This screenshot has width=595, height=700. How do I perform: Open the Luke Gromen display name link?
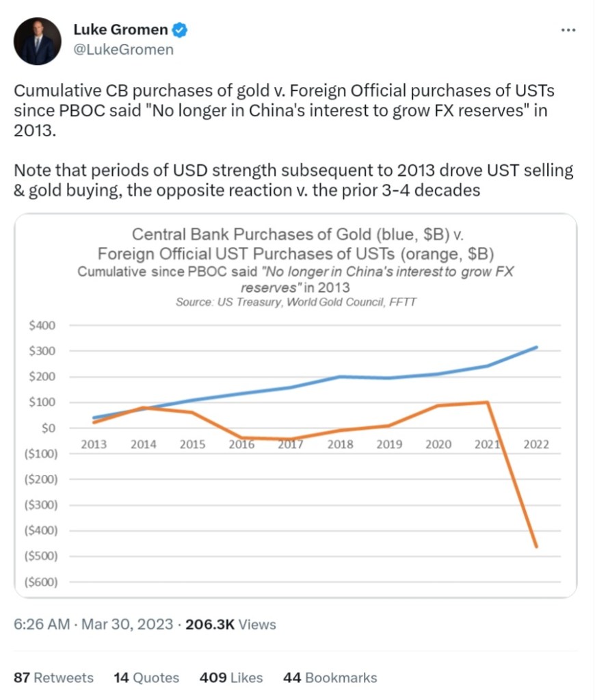point(120,30)
